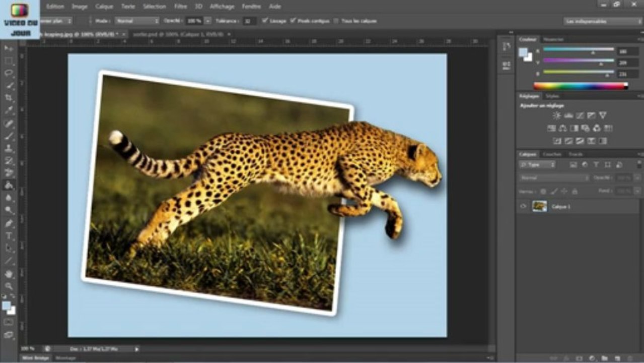Toggle Quick Mask mode icon
This screenshot has height=363, width=644.
[x=9, y=322]
